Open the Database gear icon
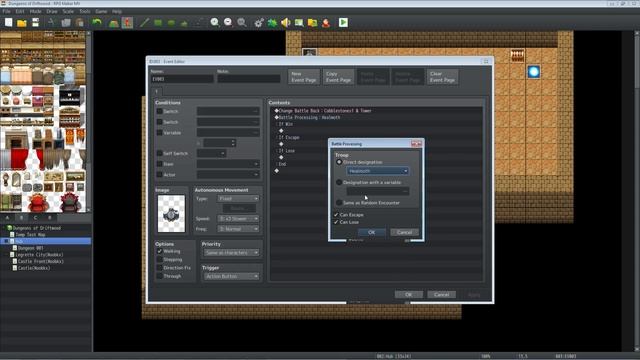The width and height of the screenshot is (640, 360). point(259,22)
